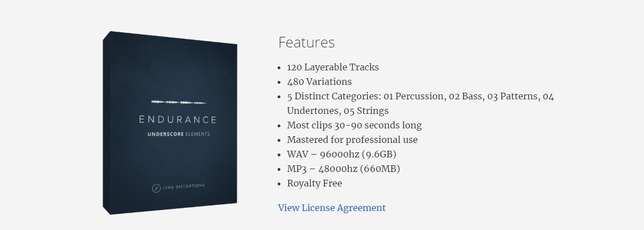
Task: Click the Underscore Elements subtitle text
Action: (179, 134)
